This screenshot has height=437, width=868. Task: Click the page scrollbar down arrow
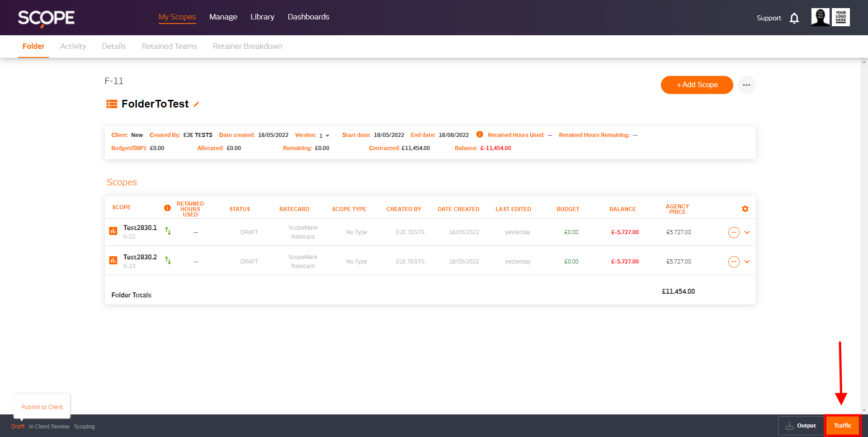[x=864, y=410]
